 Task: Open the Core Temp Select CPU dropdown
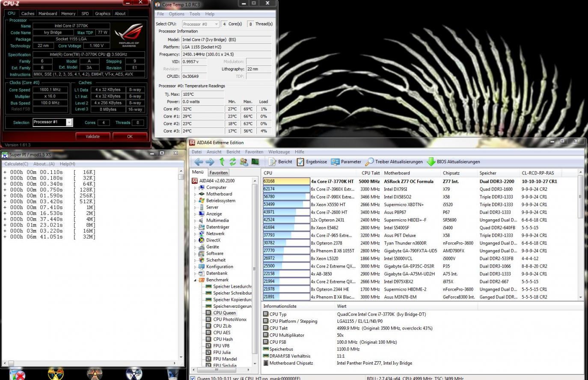click(x=216, y=24)
